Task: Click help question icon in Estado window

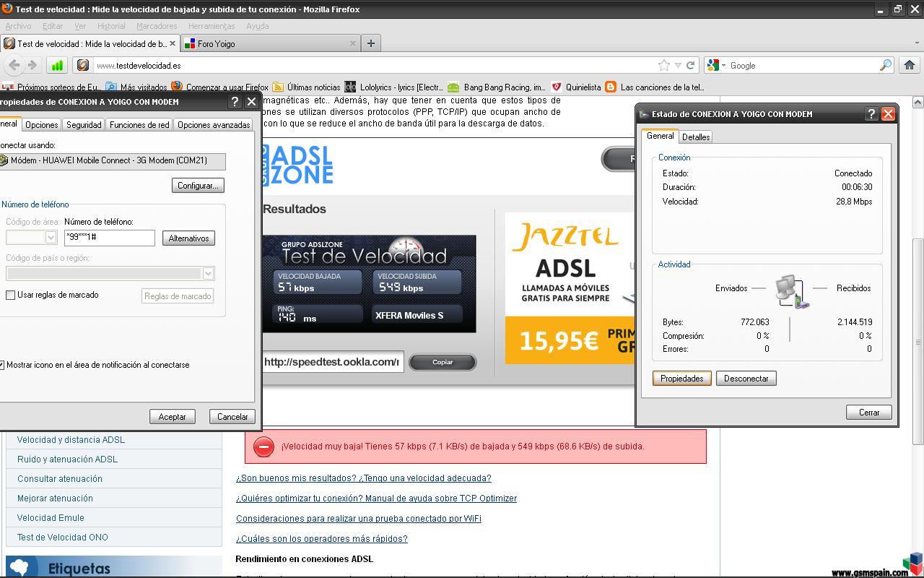Action: [871, 114]
